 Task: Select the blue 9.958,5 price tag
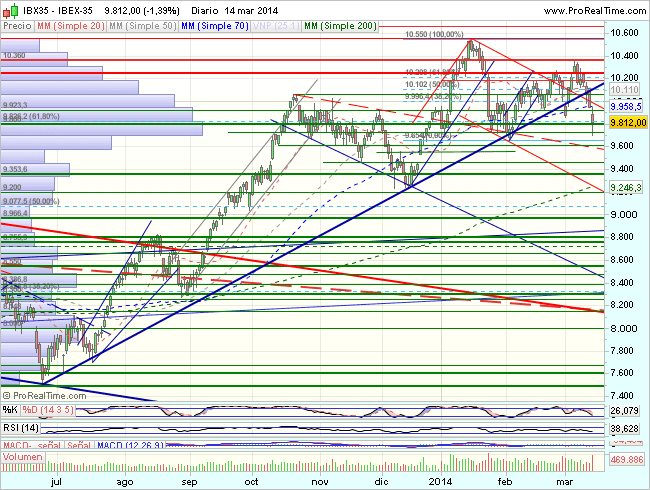[626, 107]
